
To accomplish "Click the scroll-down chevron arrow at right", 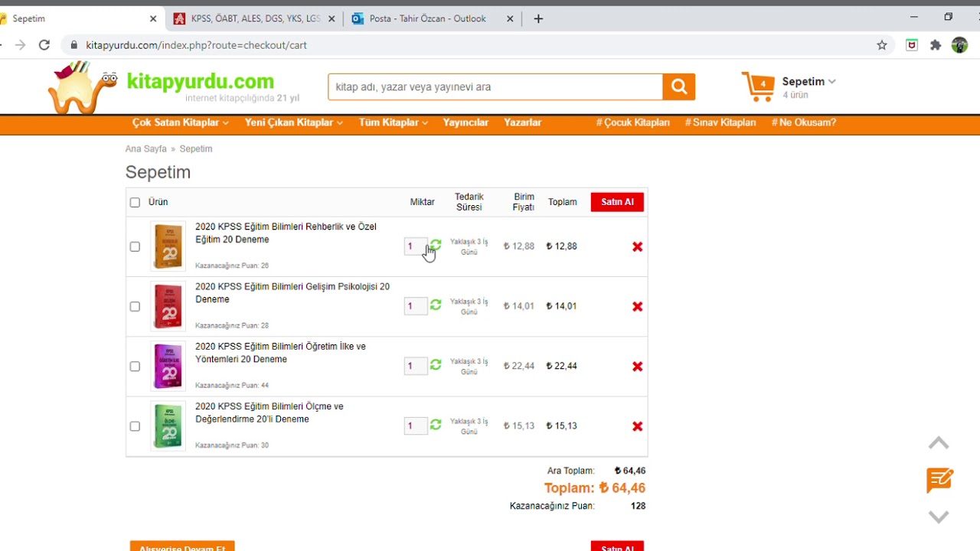I will pyautogui.click(x=939, y=517).
